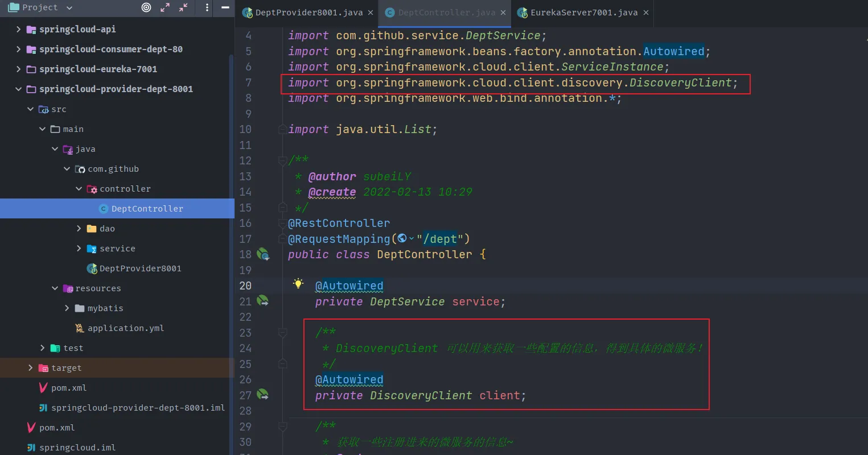Click the yellow intention lightbulb on line 20
The image size is (868, 455).
298,283
